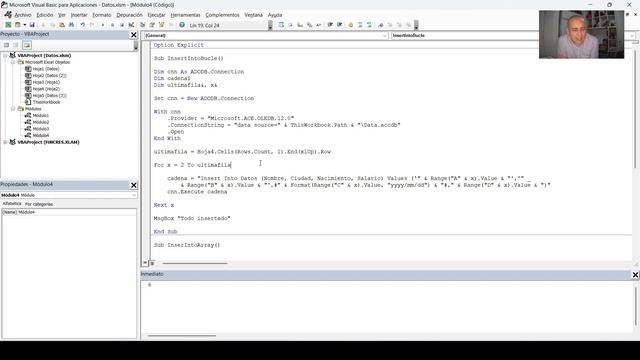
Task: Click the Paste toolbar icon
Action: coord(62,25)
